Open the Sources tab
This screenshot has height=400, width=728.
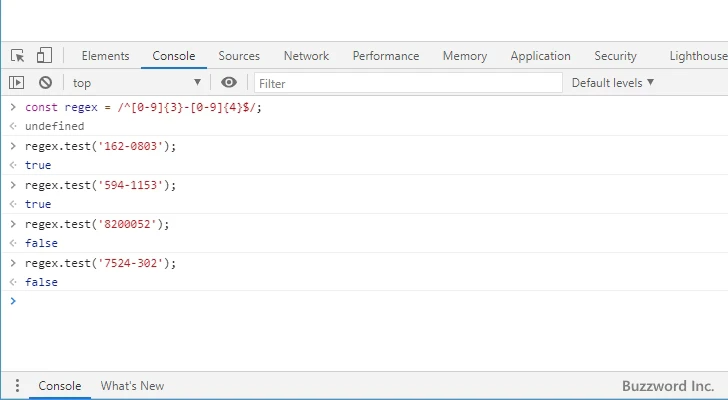click(x=239, y=56)
